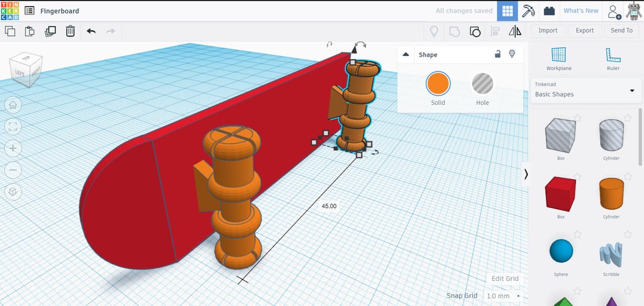Click the black cone height handle
The image size is (644, 306).
pos(353,50)
